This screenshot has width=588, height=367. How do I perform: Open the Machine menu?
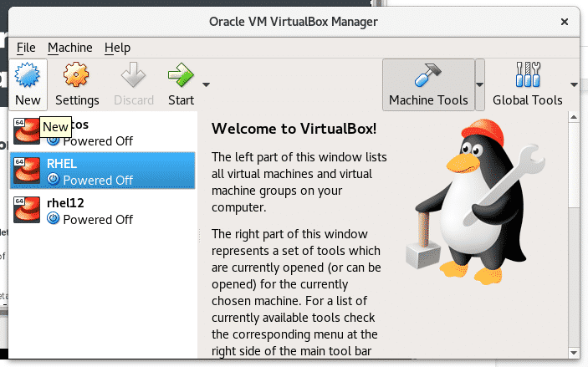(x=69, y=48)
